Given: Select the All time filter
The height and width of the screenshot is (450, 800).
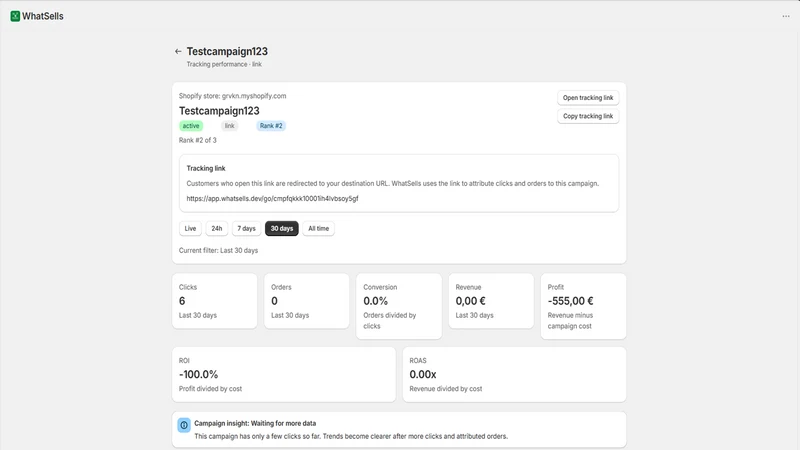Looking at the screenshot, I should pyautogui.click(x=318, y=229).
